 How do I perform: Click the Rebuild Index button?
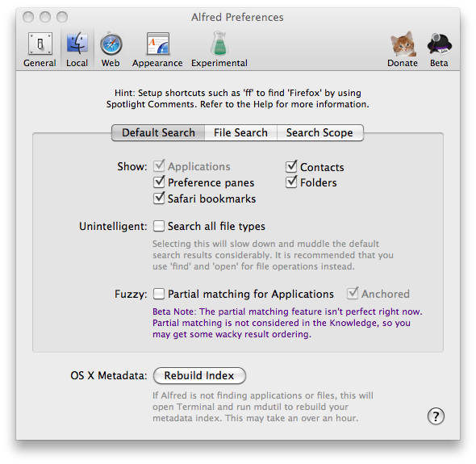point(199,375)
